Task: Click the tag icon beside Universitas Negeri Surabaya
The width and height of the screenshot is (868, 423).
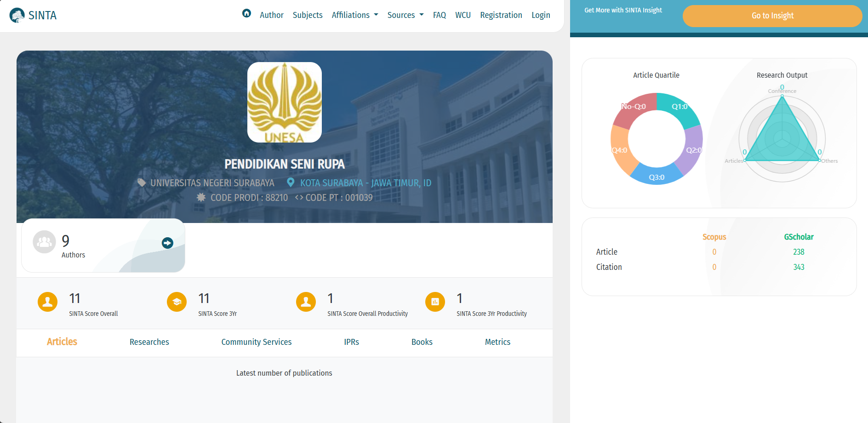Action: (x=142, y=182)
